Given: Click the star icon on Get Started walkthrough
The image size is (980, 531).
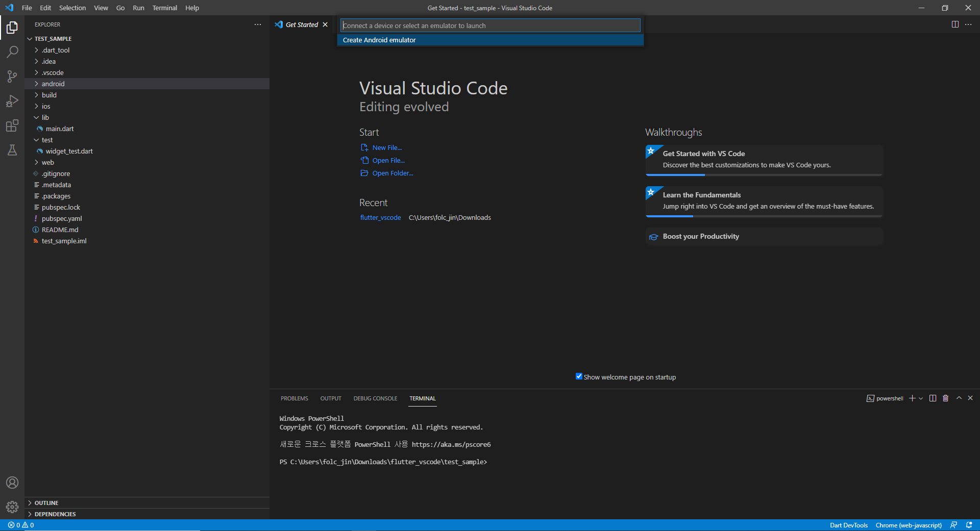Looking at the screenshot, I should 651,151.
